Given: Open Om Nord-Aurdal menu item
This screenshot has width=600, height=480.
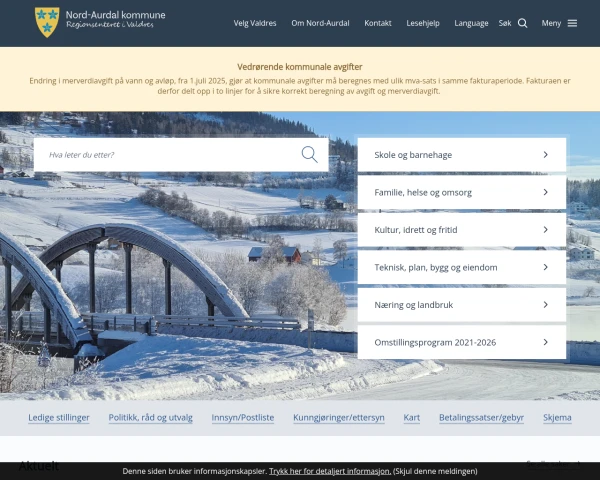Looking at the screenshot, I should click(320, 23).
